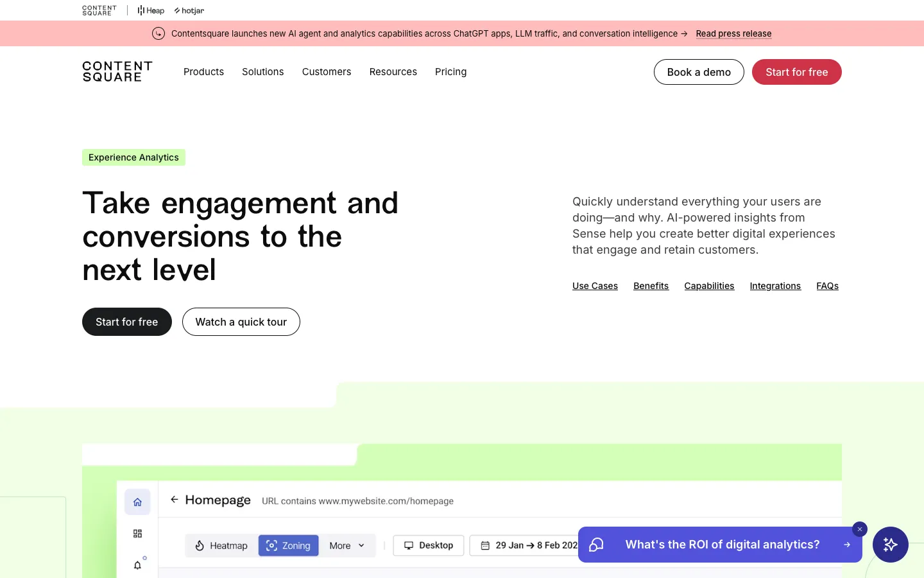Open the sparkle AI assistant round button
Viewport: 924px width, 578px height.
[x=891, y=545]
